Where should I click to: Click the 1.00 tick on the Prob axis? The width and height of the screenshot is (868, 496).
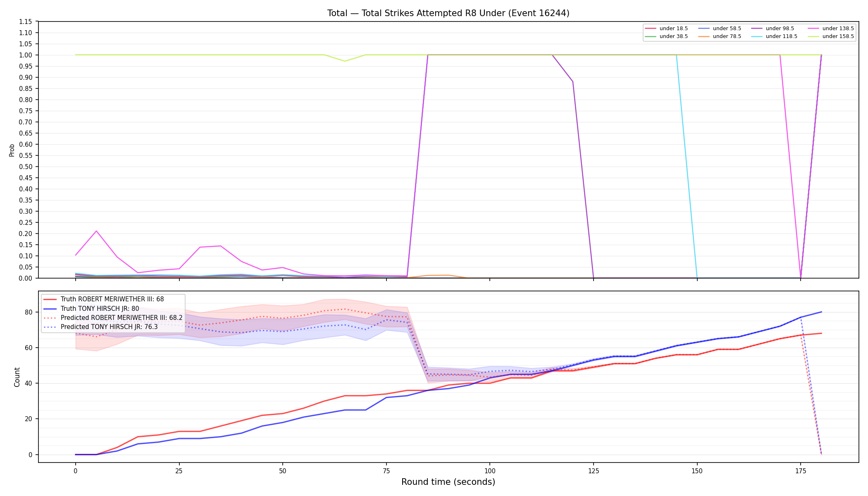(26, 55)
